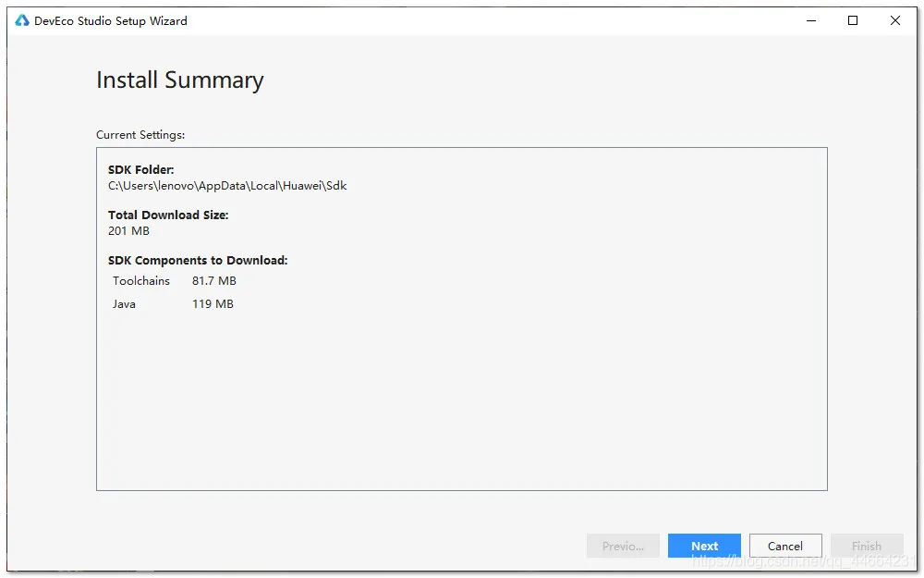Screen dimensions: 924x578
Task: Select the Toolchains component row
Action: point(175,281)
